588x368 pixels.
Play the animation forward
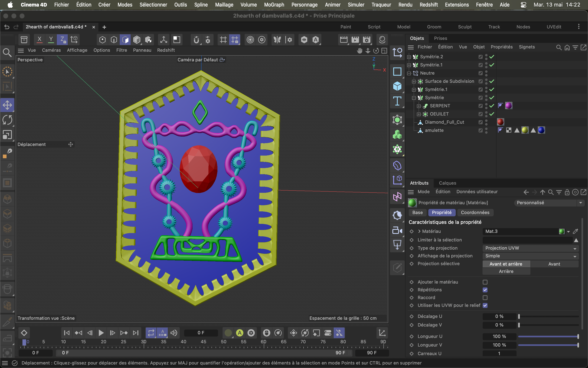coord(101,333)
